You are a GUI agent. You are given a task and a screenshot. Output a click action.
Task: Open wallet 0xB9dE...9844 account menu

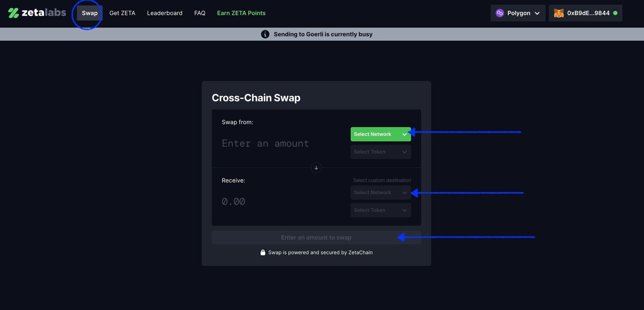tap(586, 13)
